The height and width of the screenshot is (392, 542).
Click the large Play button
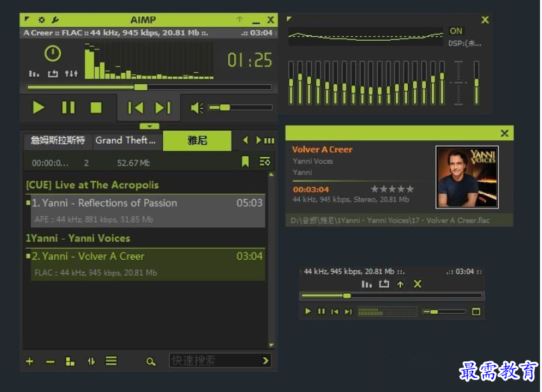(38, 108)
